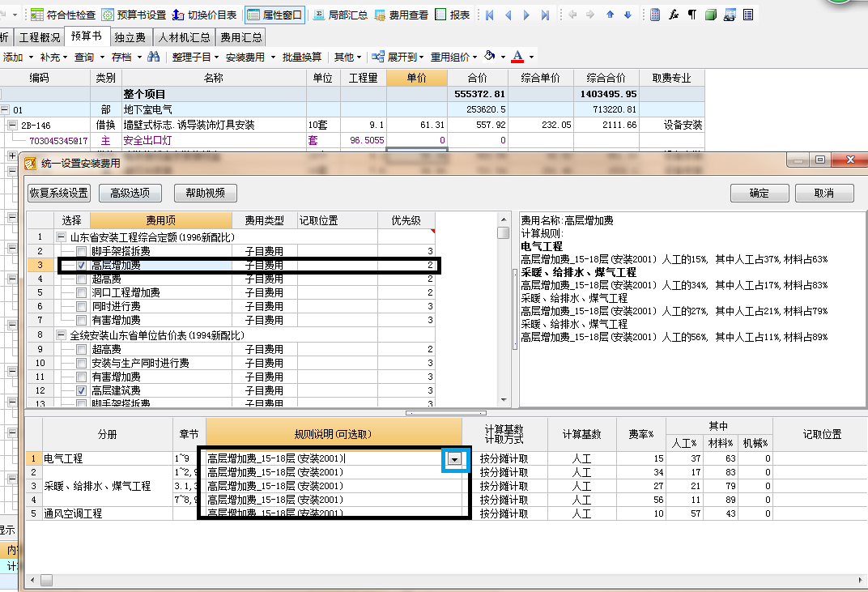Screen dimensions: 868x592
Task: Confirm with the 确定 button
Action: [759, 193]
